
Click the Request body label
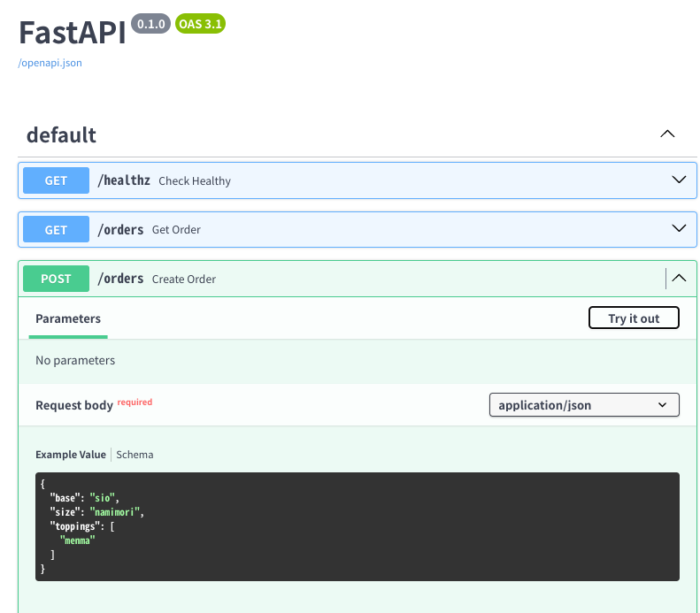point(74,405)
